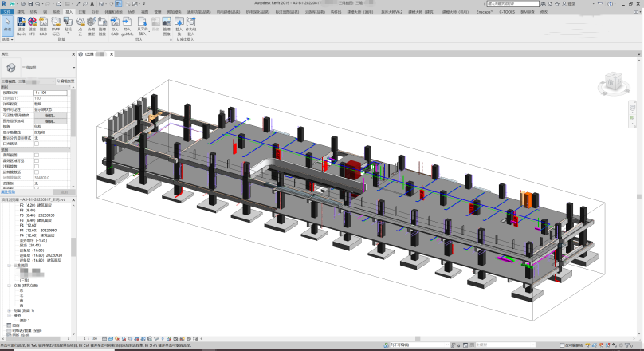
Task: Toggle the Crop View checkbox
Action: [x=36, y=155]
